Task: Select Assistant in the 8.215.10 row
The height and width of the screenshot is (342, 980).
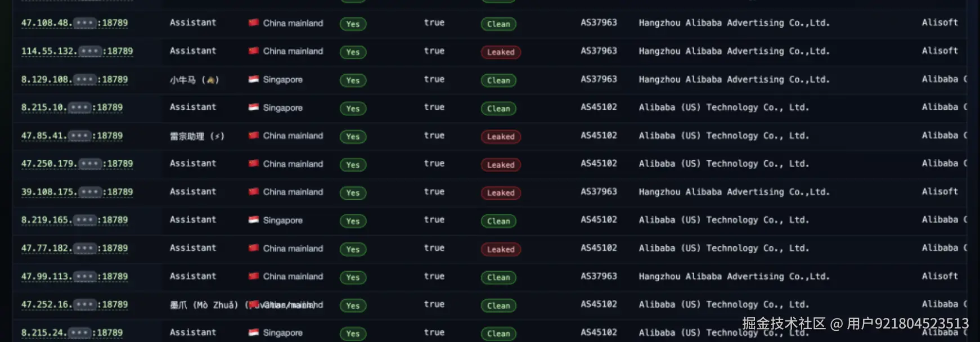Action: pyautogui.click(x=193, y=107)
